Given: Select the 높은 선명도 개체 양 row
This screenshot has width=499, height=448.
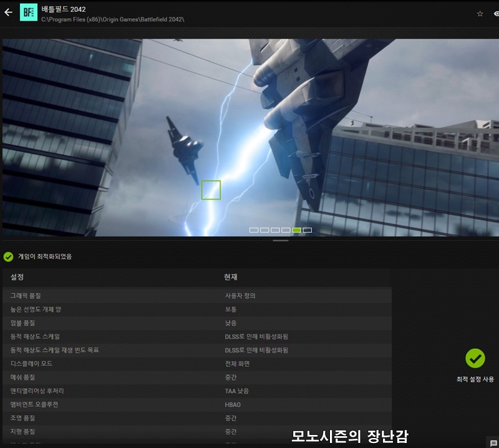Looking at the screenshot, I should (197, 309).
